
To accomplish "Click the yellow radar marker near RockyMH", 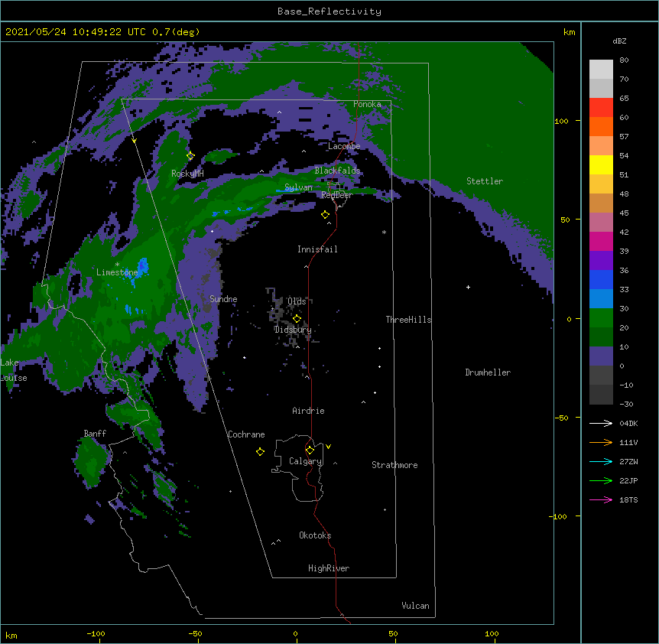I will (190, 155).
